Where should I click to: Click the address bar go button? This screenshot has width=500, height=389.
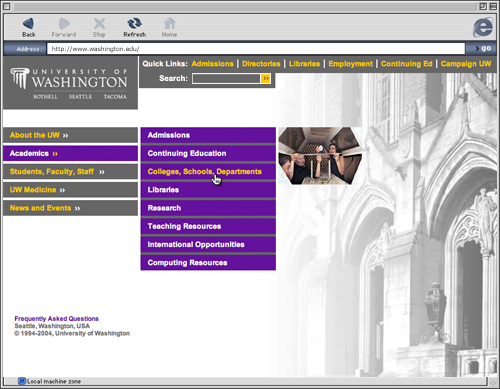[x=482, y=49]
